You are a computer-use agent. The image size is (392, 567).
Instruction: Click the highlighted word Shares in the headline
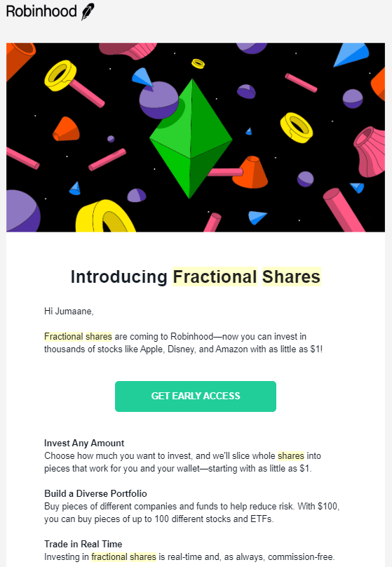[x=291, y=277]
